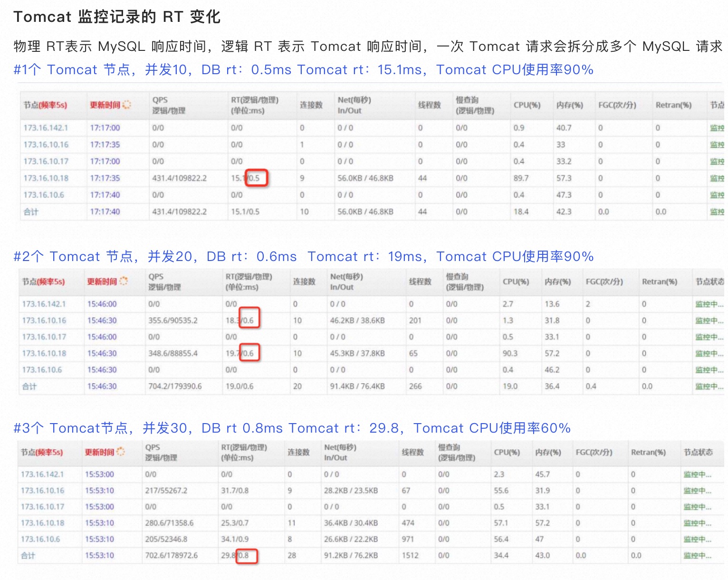Click the RT value 31.7/0.8
Screen dimensions: 728x580
(235, 490)
